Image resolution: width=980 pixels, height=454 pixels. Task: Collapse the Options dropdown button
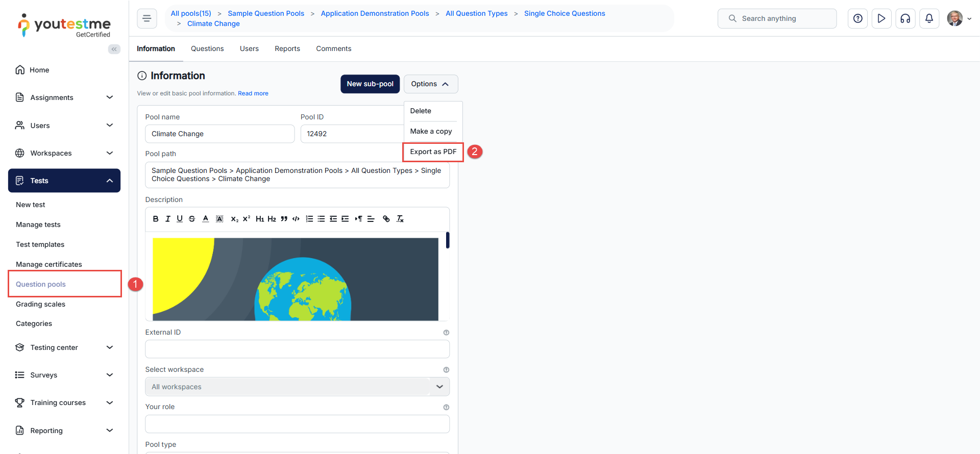coord(430,84)
